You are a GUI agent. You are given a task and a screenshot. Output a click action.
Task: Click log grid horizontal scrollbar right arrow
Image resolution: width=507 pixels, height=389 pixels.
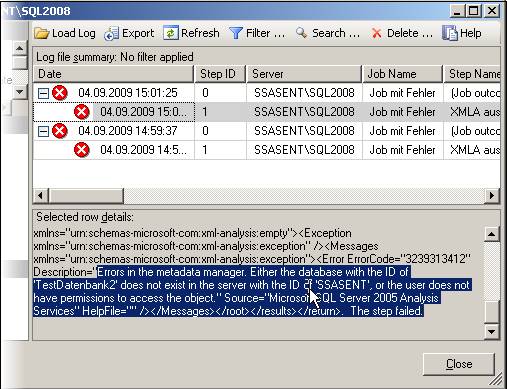click(492, 195)
